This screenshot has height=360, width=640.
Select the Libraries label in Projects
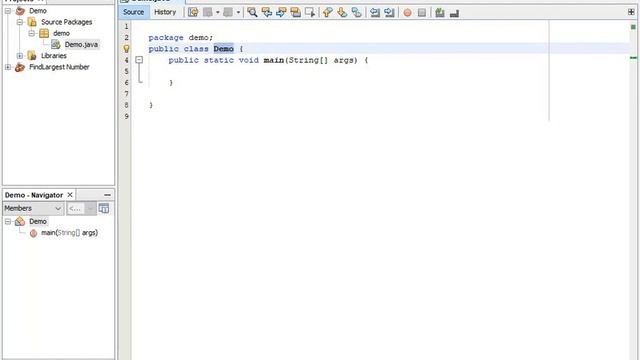[53, 56]
